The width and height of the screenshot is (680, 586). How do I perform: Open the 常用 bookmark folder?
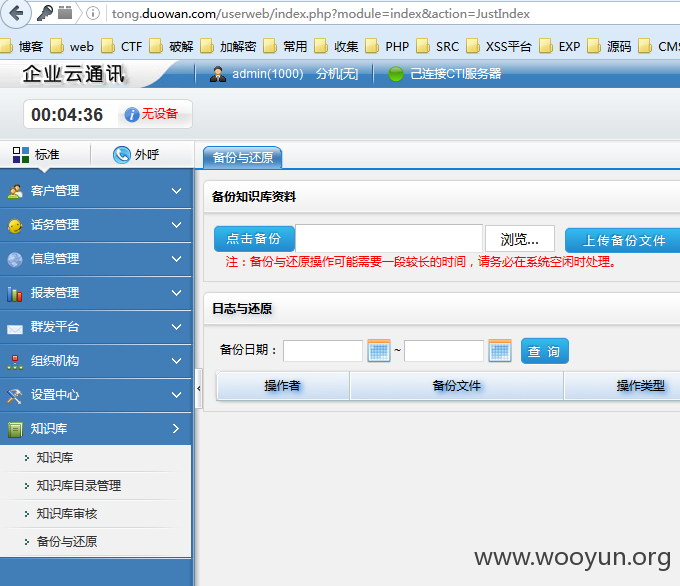285,46
